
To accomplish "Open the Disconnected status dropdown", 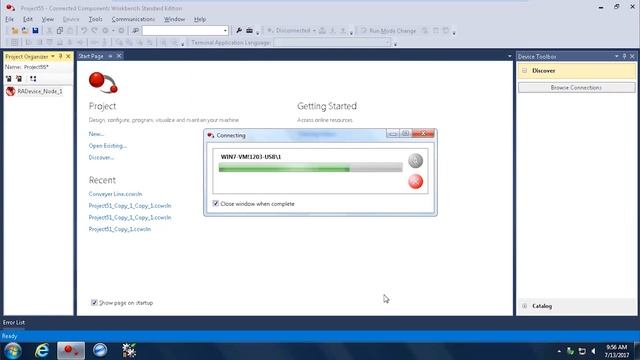I will point(314,31).
